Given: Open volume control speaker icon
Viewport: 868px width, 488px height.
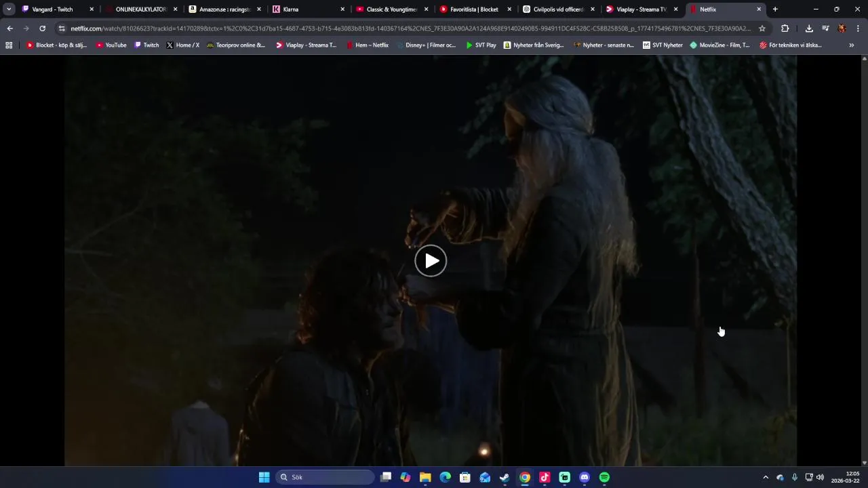Looking at the screenshot, I should point(821,477).
